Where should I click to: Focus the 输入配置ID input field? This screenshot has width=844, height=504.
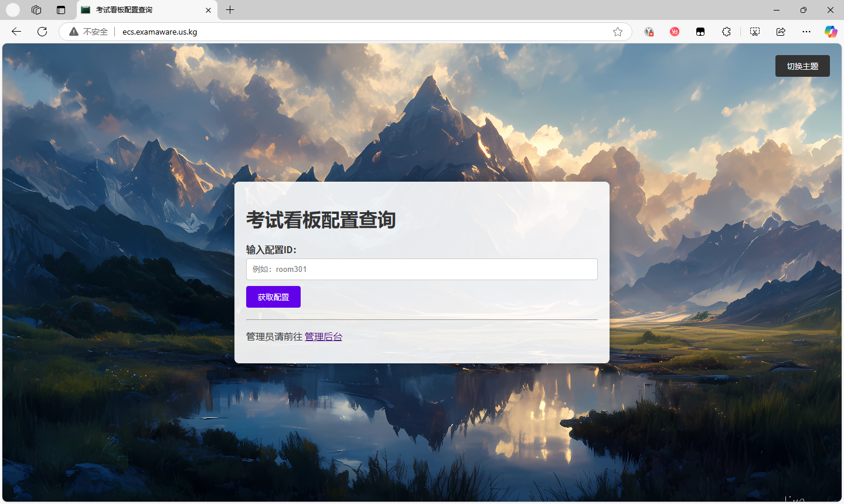coord(421,270)
